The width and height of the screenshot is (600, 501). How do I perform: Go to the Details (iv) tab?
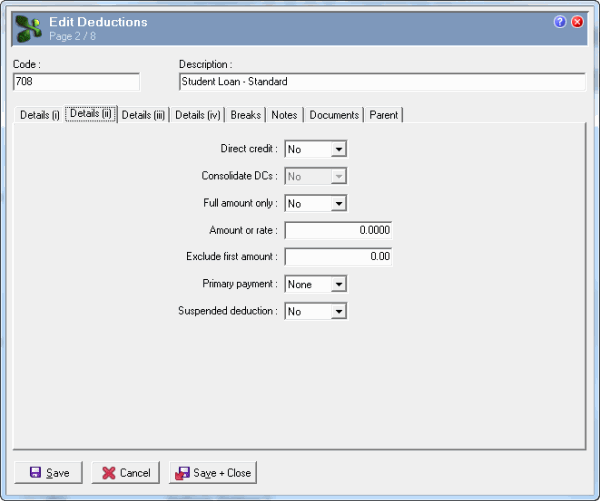(197, 115)
